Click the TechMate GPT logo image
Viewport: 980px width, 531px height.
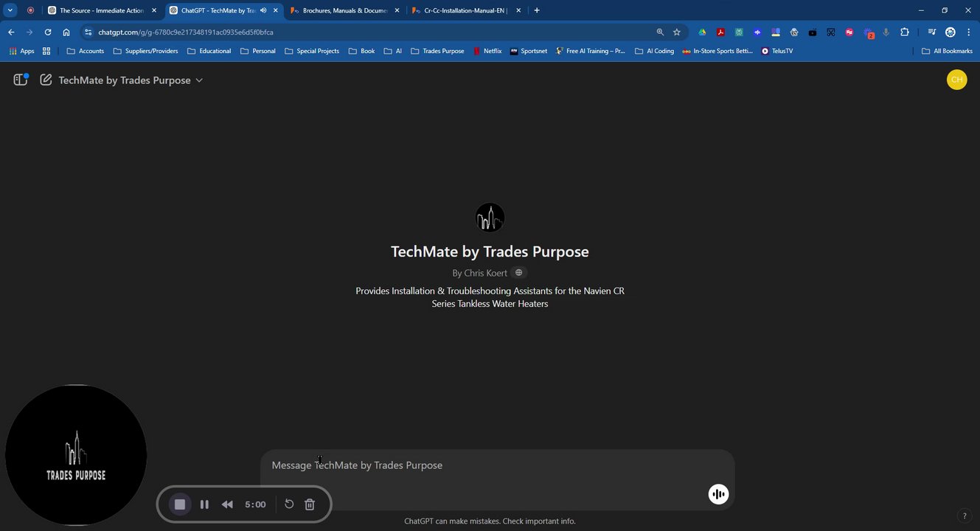[490, 218]
